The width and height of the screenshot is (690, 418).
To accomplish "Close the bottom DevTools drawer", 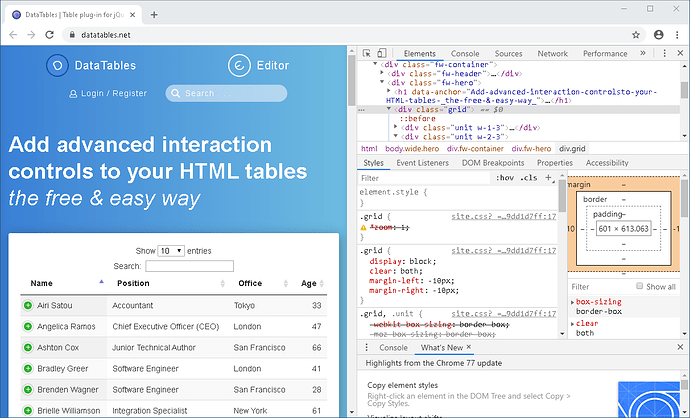I will tap(680, 347).
